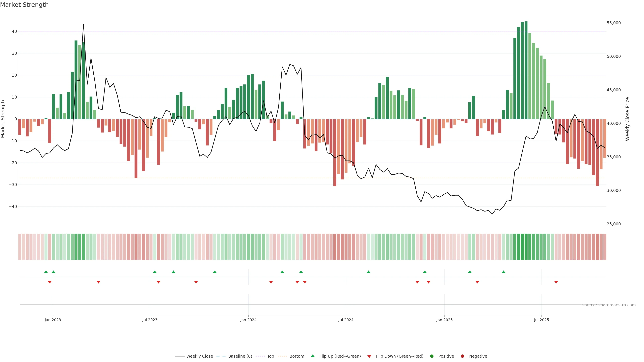Click the Market Strength chart title

24,5
